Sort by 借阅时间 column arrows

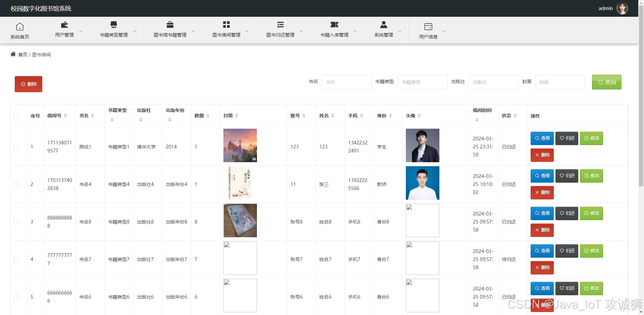477,120
